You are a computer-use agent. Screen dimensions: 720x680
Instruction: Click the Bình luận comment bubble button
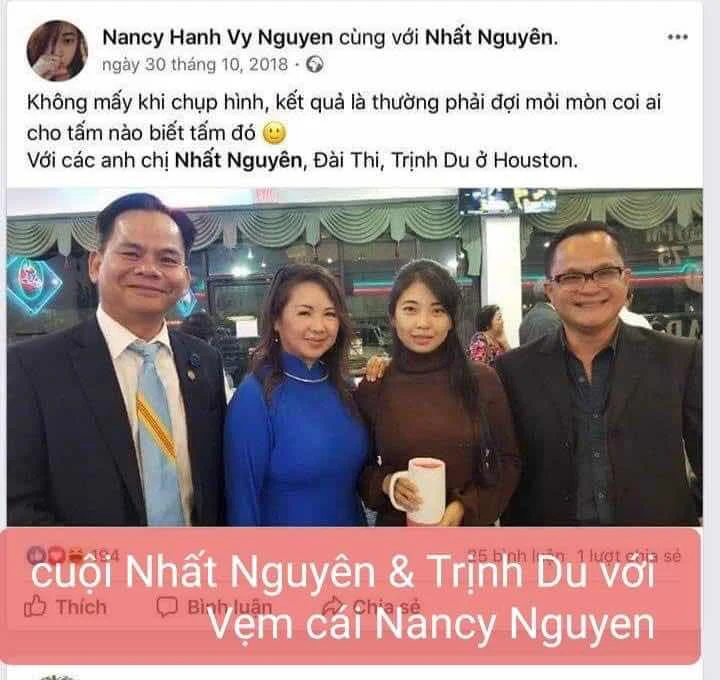[214, 607]
